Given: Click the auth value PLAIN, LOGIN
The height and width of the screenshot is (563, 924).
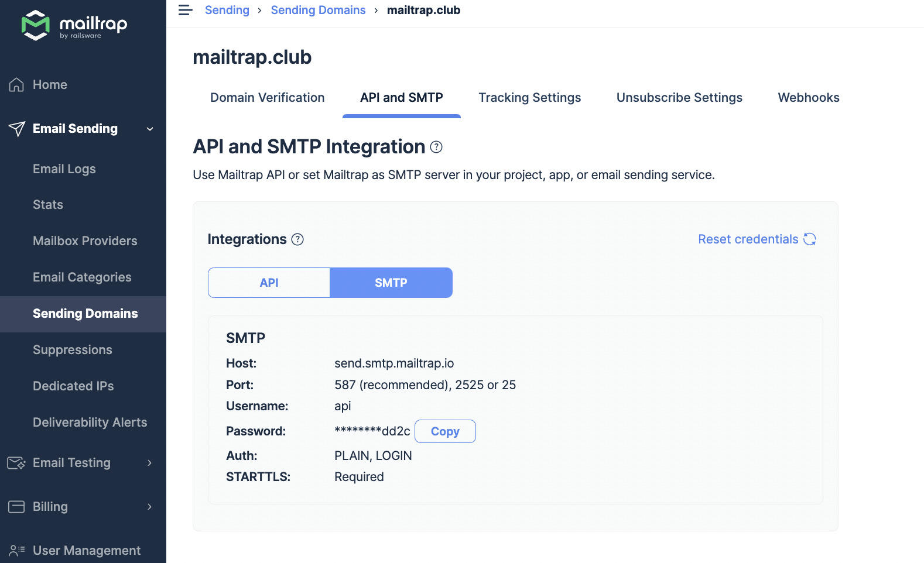Looking at the screenshot, I should [x=373, y=456].
